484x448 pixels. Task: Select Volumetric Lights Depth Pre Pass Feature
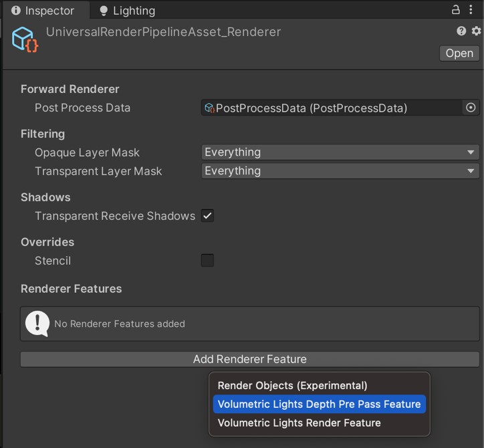point(319,404)
